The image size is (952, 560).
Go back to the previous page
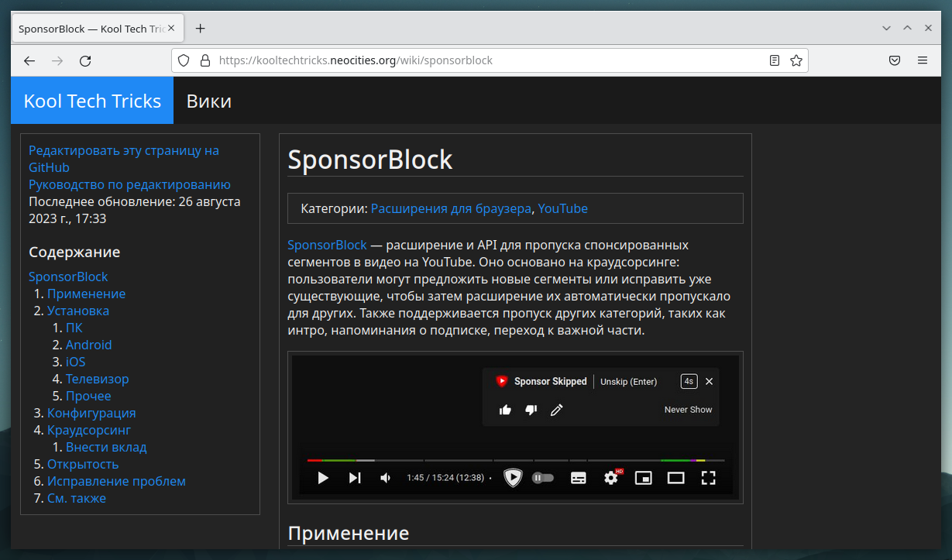[29, 60]
